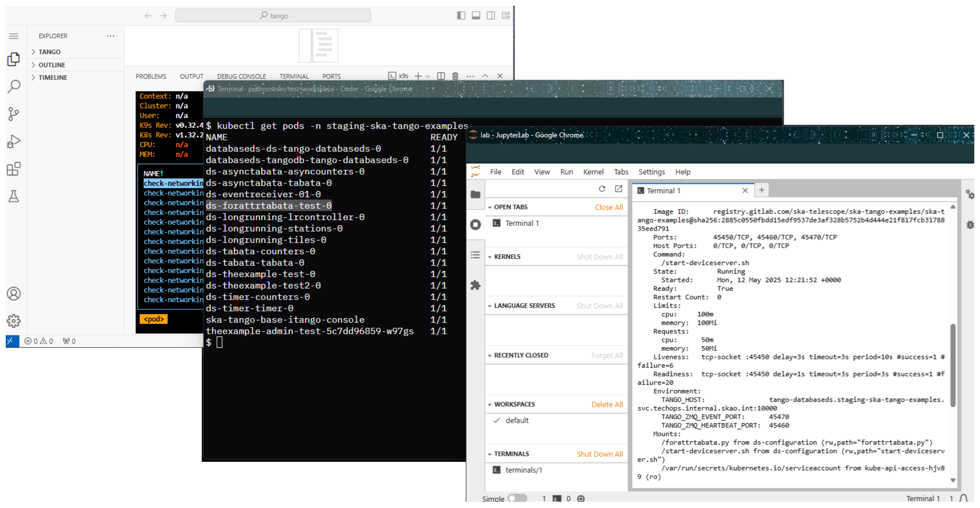Image resolution: width=980 pixels, height=508 pixels.
Task: Open the Extension Manager puzzle icon
Action: pos(476,285)
